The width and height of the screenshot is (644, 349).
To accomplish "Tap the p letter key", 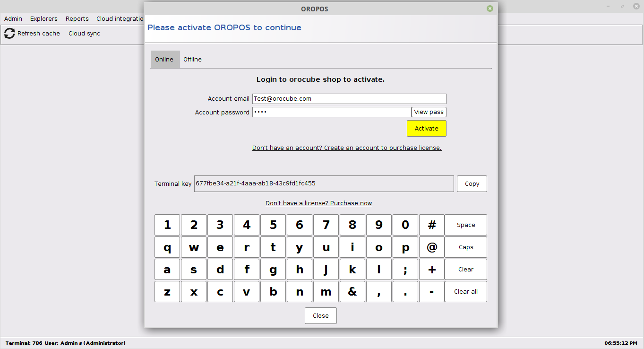I will [x=405, y=247].
